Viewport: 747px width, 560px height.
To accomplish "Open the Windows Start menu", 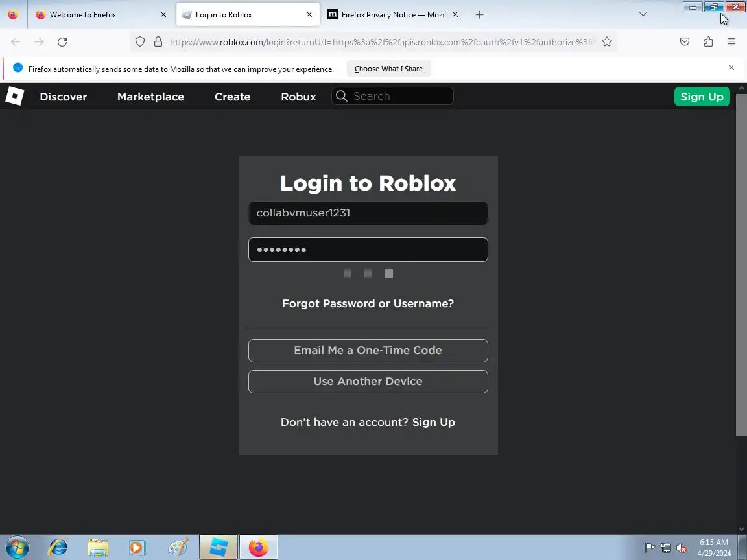I will pos(17,548).
